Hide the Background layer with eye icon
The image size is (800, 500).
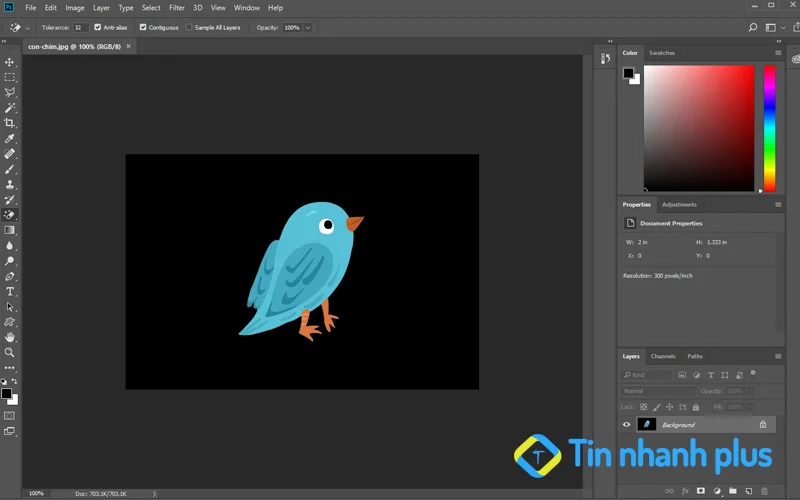point(627,424)
